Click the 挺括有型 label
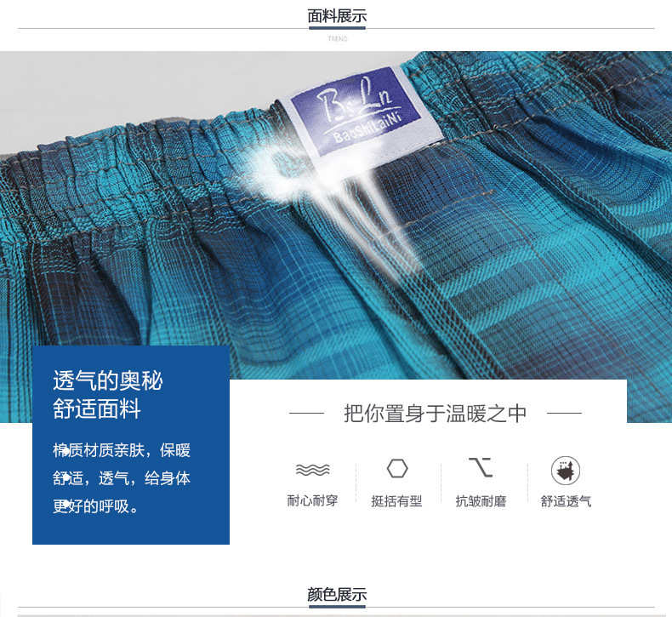The height and width of the screenshot is (617, 672). pos(397,500)
